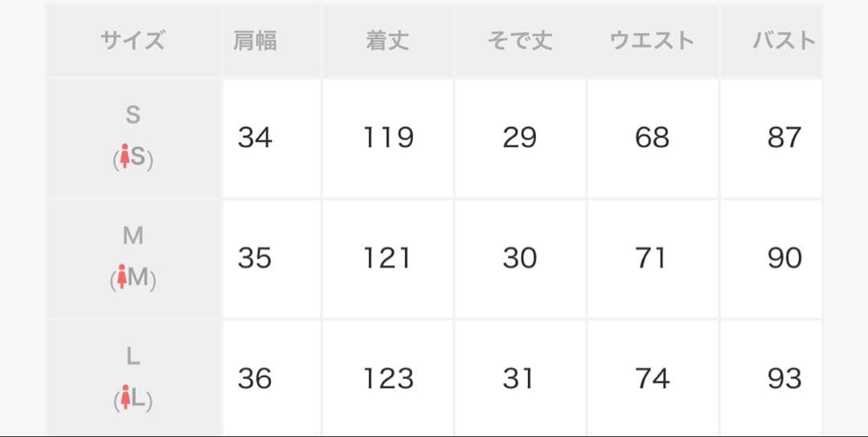Click shoulder width value 34 for size S
Screen dimensions: 868x437
[x=255, y=137]
